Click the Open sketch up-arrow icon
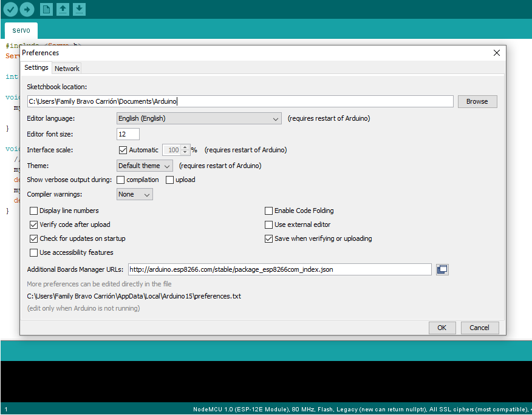The height and width of the screenshot is (415, 532). pos(63,10)
